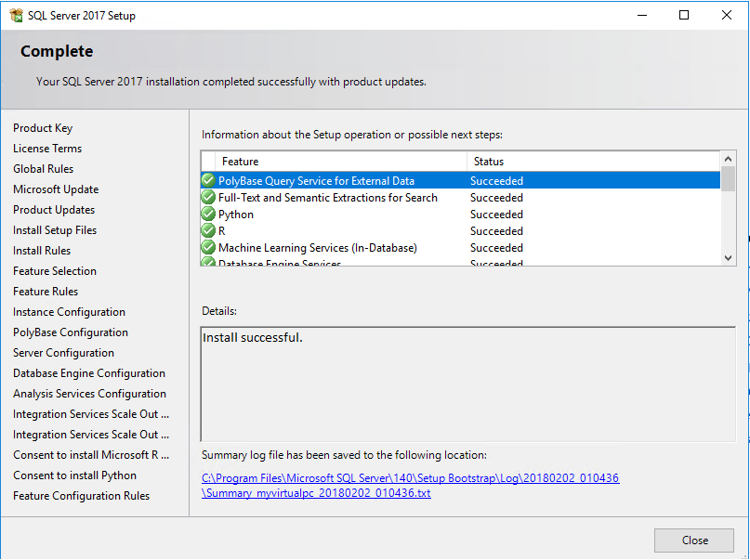Sort by the Status column header
Screen dimensions: 750x560
pyautogui.click(x=591, y=162)
